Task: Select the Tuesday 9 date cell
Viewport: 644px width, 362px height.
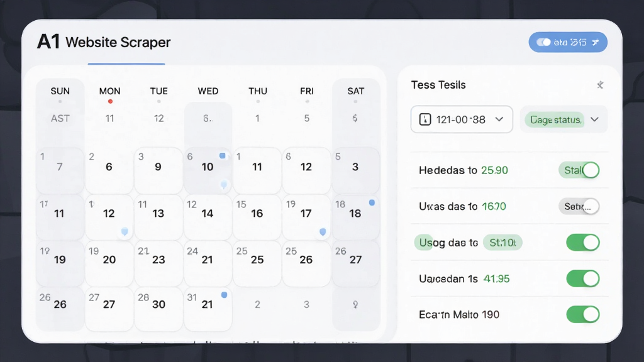Action: (158, 170)
